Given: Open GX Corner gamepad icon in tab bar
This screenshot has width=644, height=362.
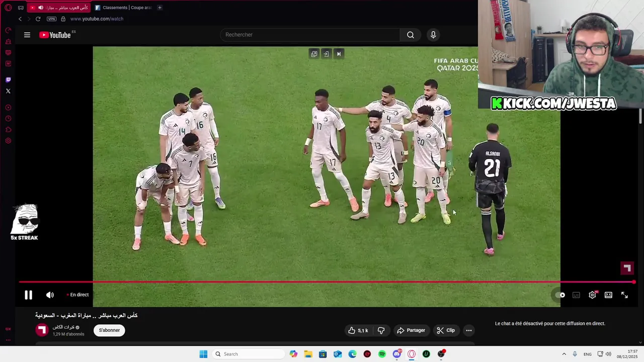Looking at the screenshot, I should [21, 8].
